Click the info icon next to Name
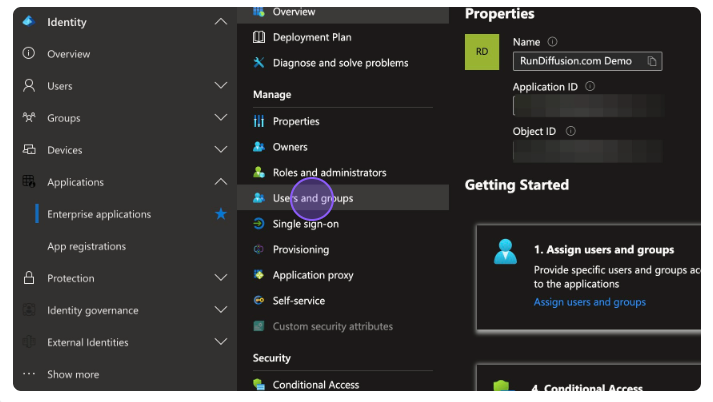Viewport: 713px width, 402px height. click(552, 42)
